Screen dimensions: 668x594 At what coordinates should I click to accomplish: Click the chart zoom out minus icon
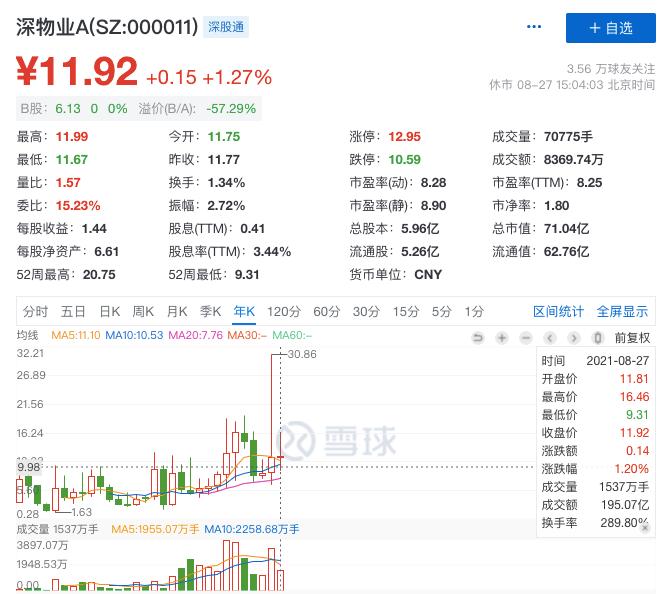pos(526,338)
